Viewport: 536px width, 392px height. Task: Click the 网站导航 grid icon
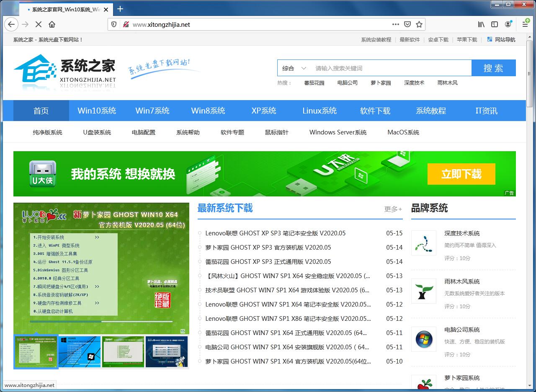(x=489, y=39)
